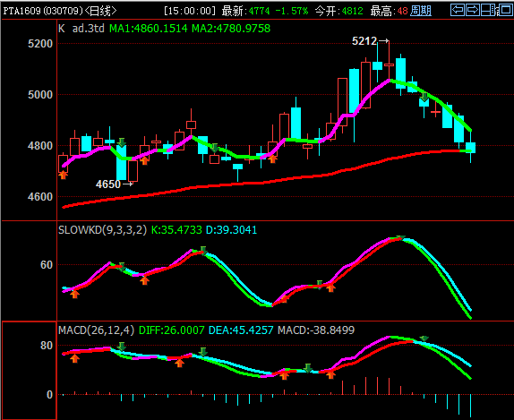The width and height of the screenshot is (514, 420).
Task: Open SLOWKD(9,3,3,2) indicator settings label
Action: [x=102, y=230]
